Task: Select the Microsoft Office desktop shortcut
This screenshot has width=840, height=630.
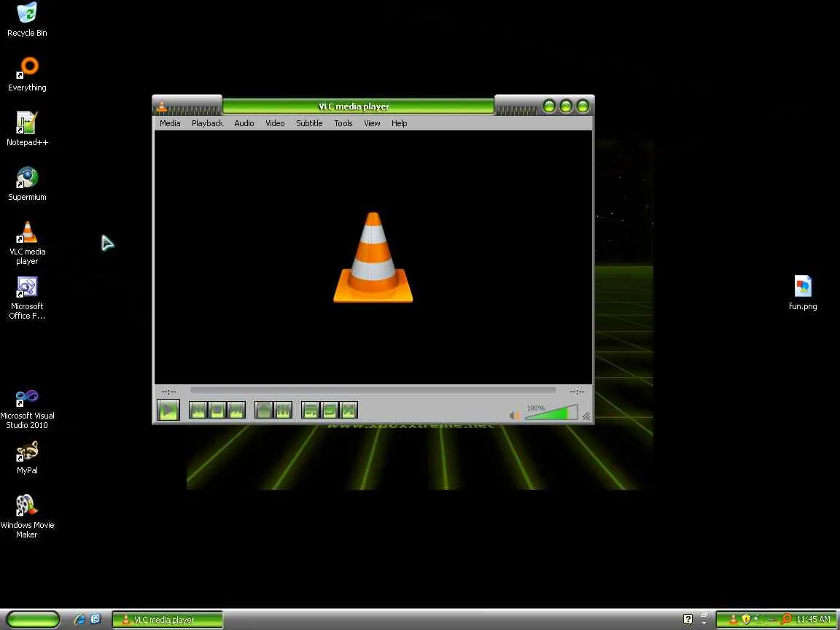Action: point(27,297)
